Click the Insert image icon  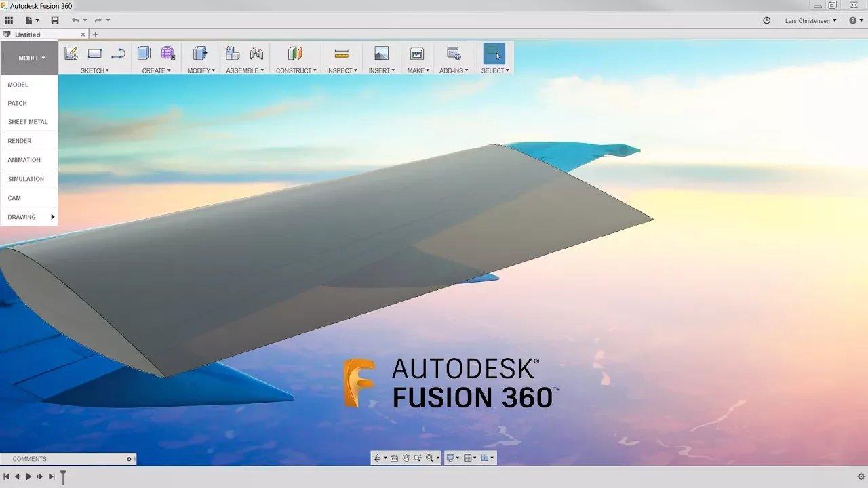click(x=382, y=54)
